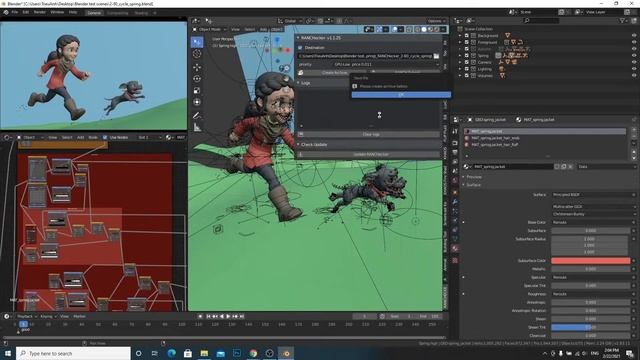Image resolution: width=640 pixels, height=360 pixels.
Task: Open the Object Mode dropdown in viewport
Action: point(209,29)
